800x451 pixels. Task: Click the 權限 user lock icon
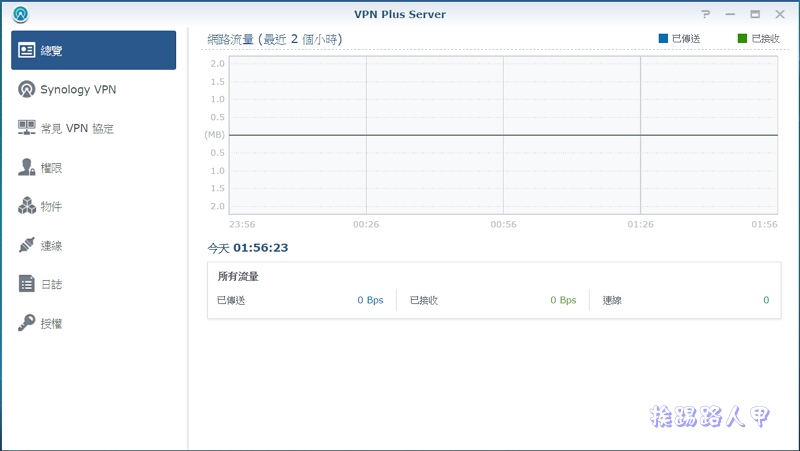[x=27, y=167]
